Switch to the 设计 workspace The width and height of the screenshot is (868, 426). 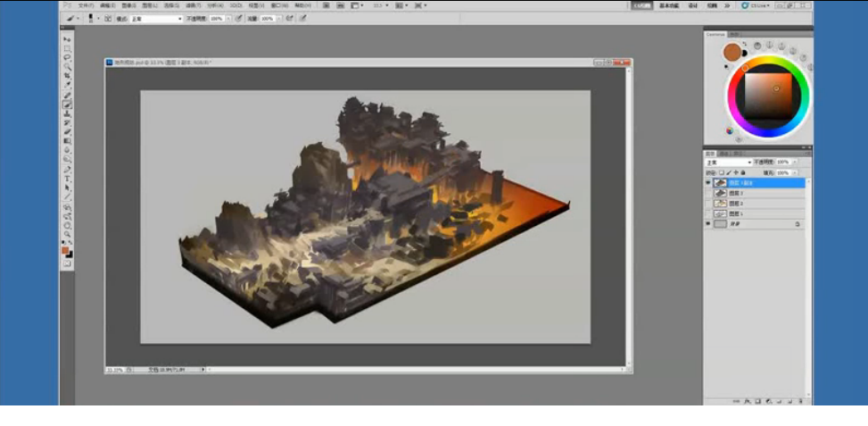click(692, 5)
